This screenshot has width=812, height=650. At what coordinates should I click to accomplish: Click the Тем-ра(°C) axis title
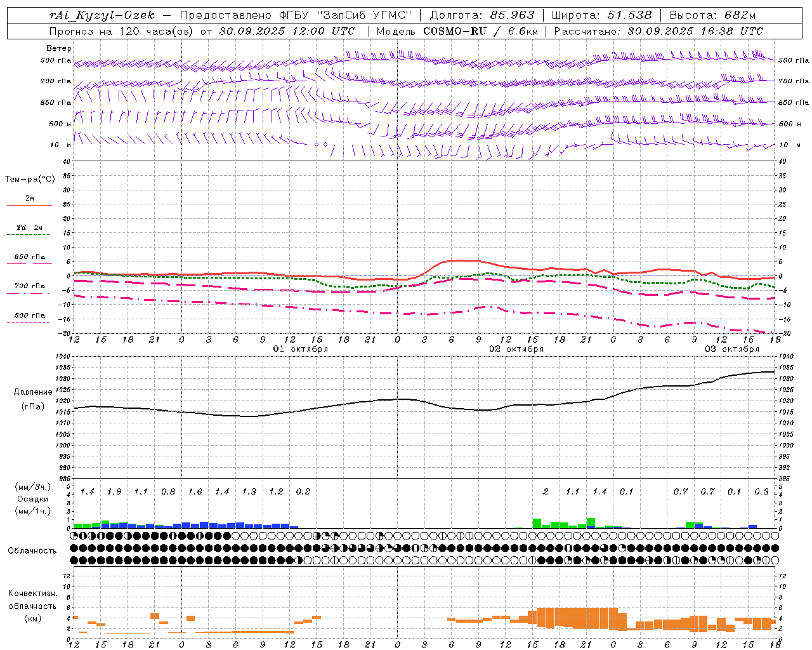(30, 180)
